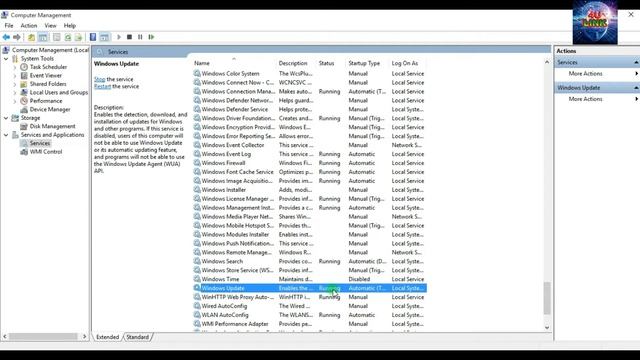Expand the Event Viewer node
Image resolution: width=640 pixels, height=360 pixels.
(x=15, y=76)
